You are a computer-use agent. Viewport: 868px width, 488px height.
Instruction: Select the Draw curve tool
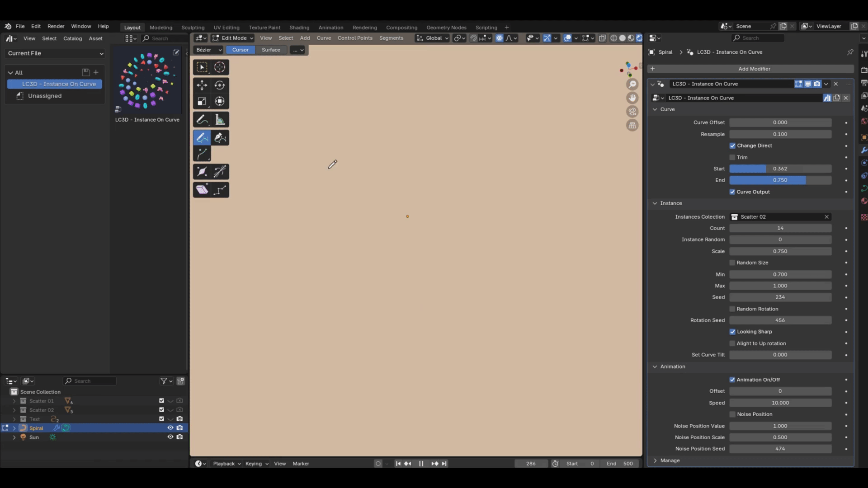pyautogui.click(x=202, y=137)
